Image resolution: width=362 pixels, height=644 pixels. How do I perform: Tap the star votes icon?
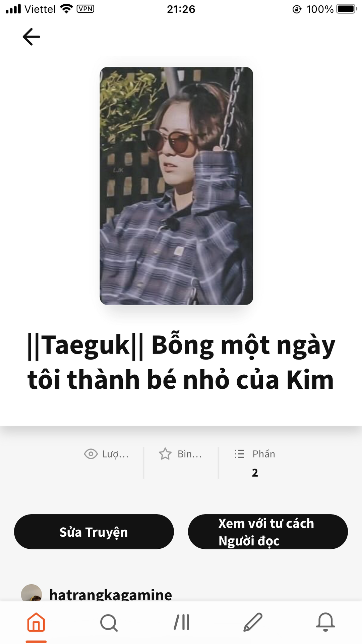coord(165,454)
